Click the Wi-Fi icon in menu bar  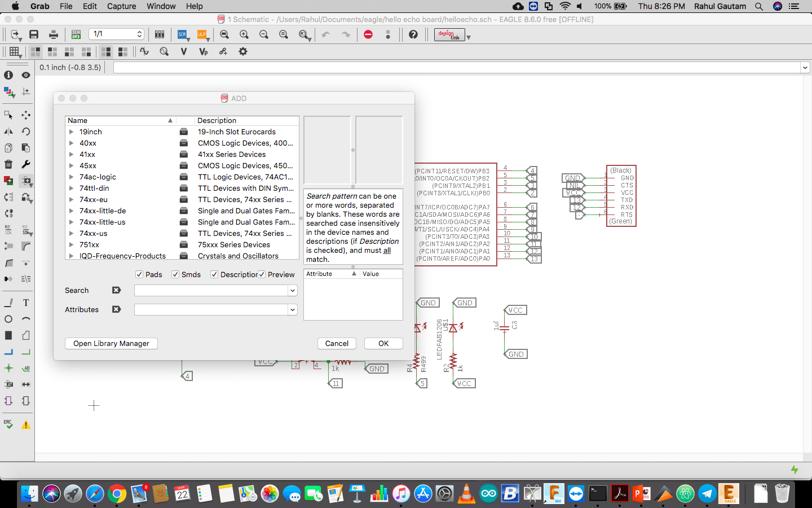click(x=565, y=6)
